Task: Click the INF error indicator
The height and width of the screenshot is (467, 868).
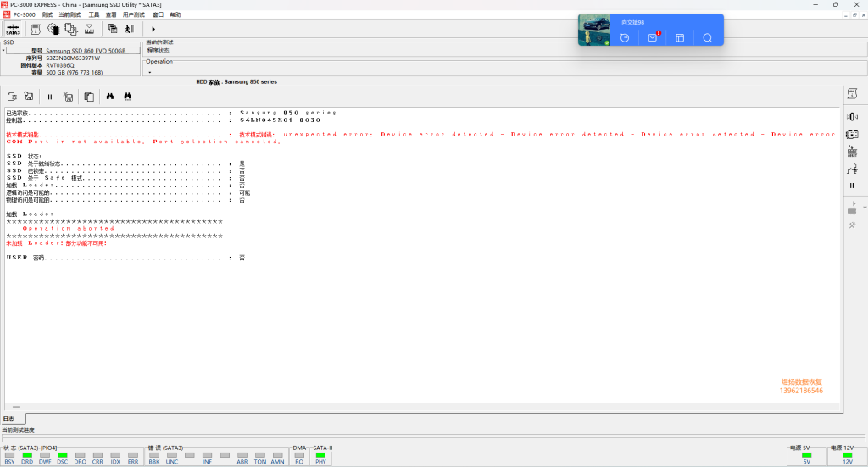Action: (207, 459)
